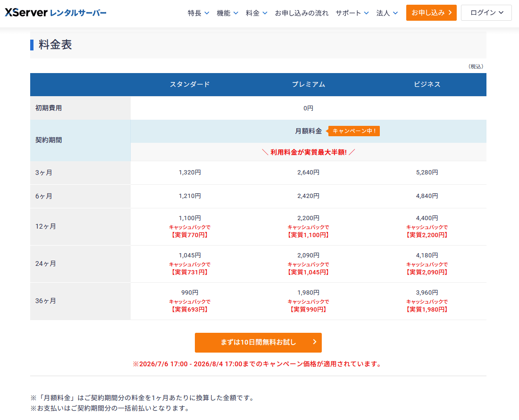Click the 2,090円 premium price
The height and width of the screenshot is (420, 519).
[308, 255]
